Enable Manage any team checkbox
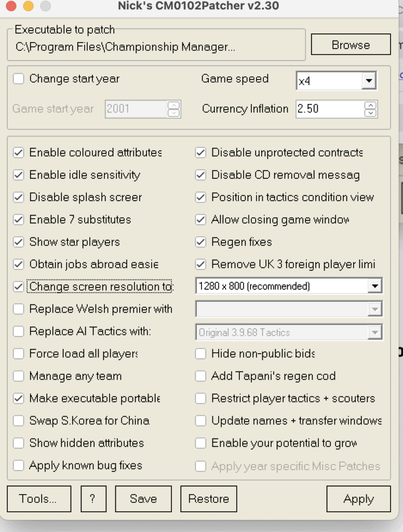Image resolution: width=403 pixels, height=532 pixels. pyautogui.click(x=19, y=376)
